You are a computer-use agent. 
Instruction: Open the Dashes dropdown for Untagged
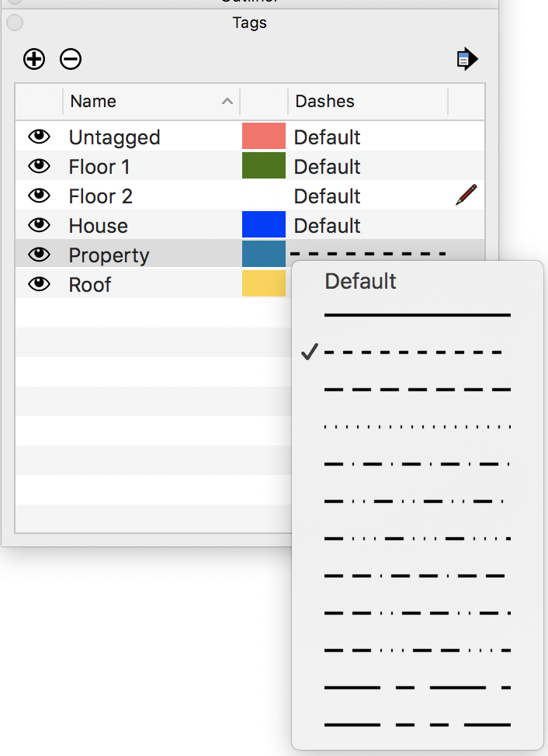pos(328,137)
